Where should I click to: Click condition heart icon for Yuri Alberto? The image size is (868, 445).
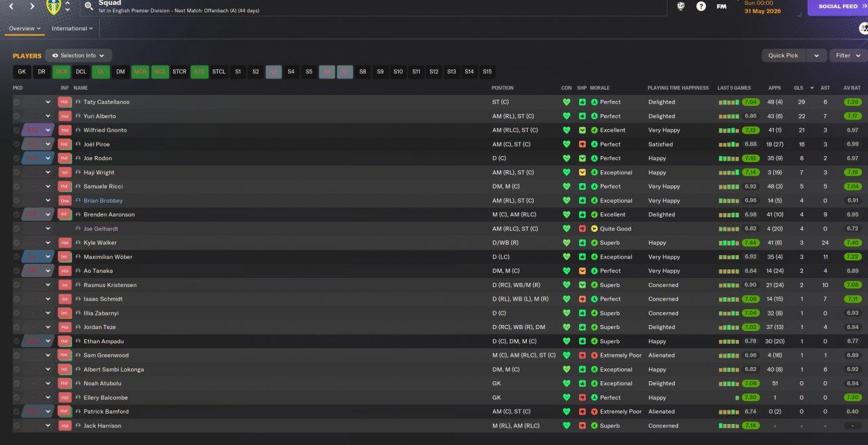click(x=566, y=116)
